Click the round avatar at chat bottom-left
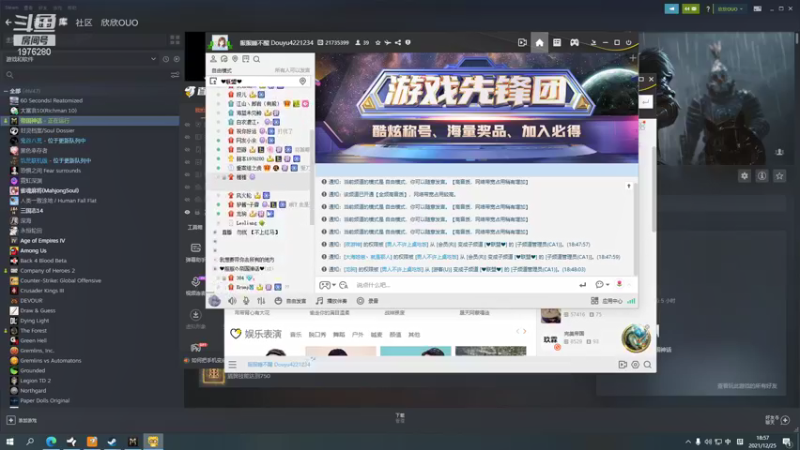800x450 pixels. [x=215, y=301]
